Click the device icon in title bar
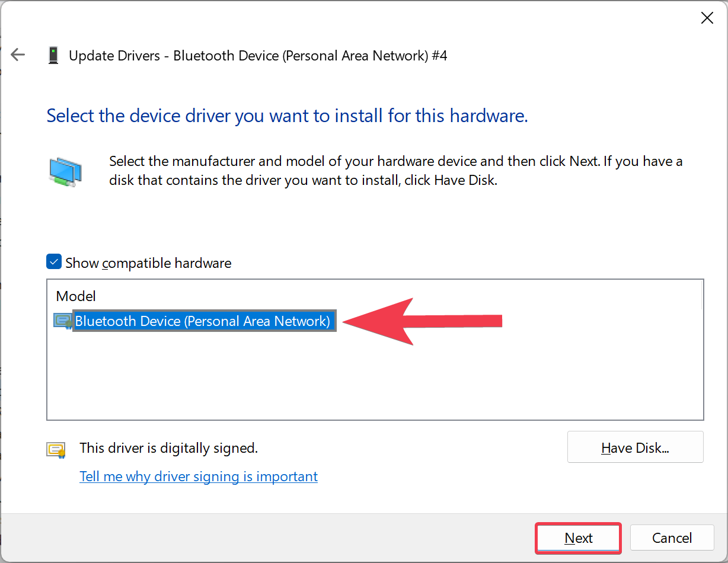This screenshot has width=728, height=563. pos(54,56)
